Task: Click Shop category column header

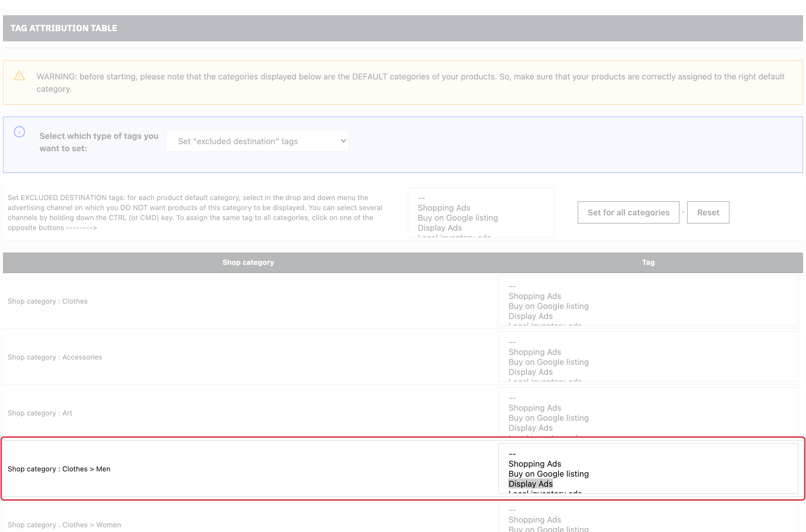Action: pyautogui.click(x=248, y=262)
